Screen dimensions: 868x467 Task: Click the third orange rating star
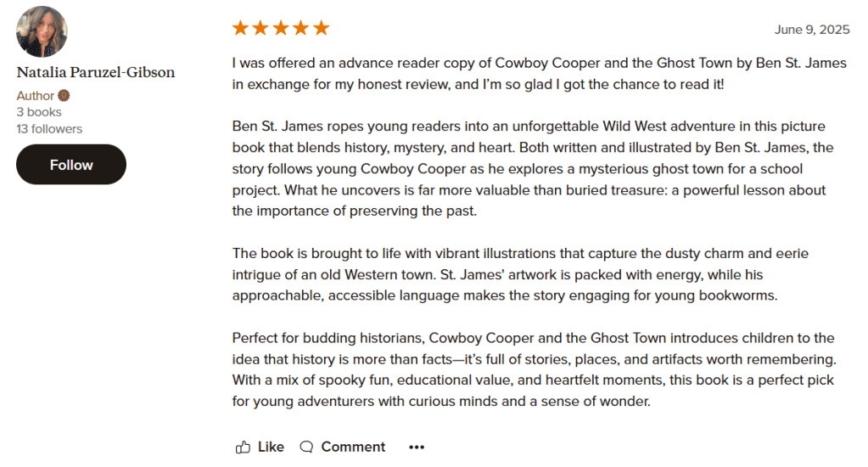click(x=281, y=28)
